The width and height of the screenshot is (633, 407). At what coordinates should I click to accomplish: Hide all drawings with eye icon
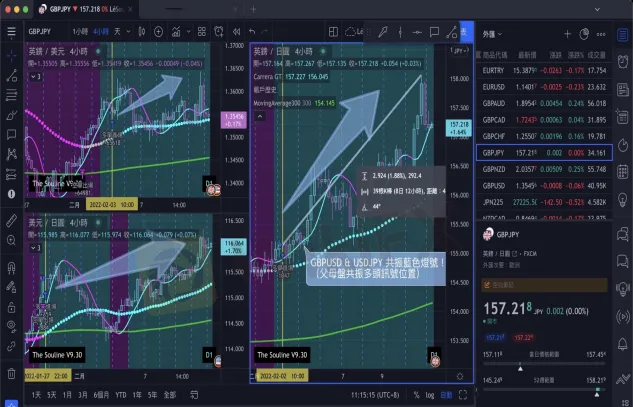click(x=11, y=326)
